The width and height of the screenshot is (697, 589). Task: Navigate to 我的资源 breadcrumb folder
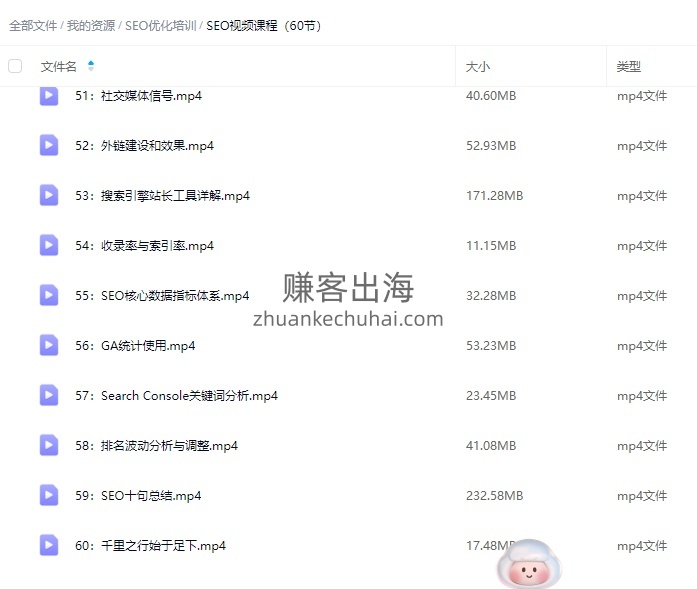pos(91,26)
